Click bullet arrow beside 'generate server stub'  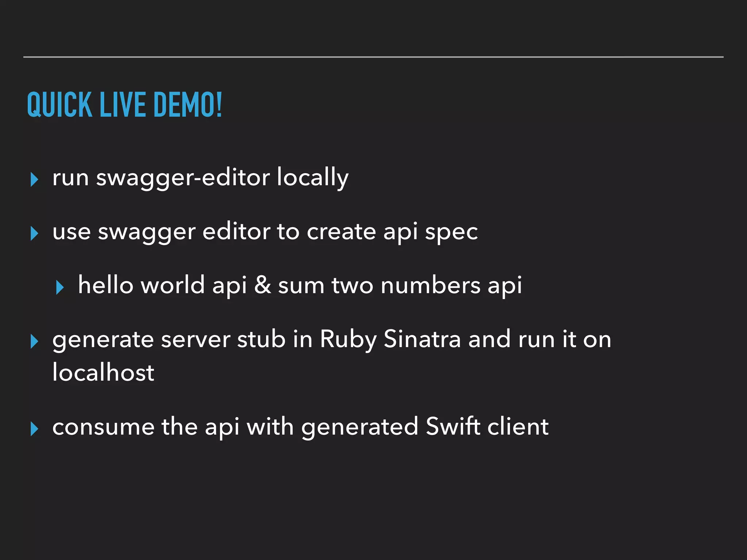[35, 341]
